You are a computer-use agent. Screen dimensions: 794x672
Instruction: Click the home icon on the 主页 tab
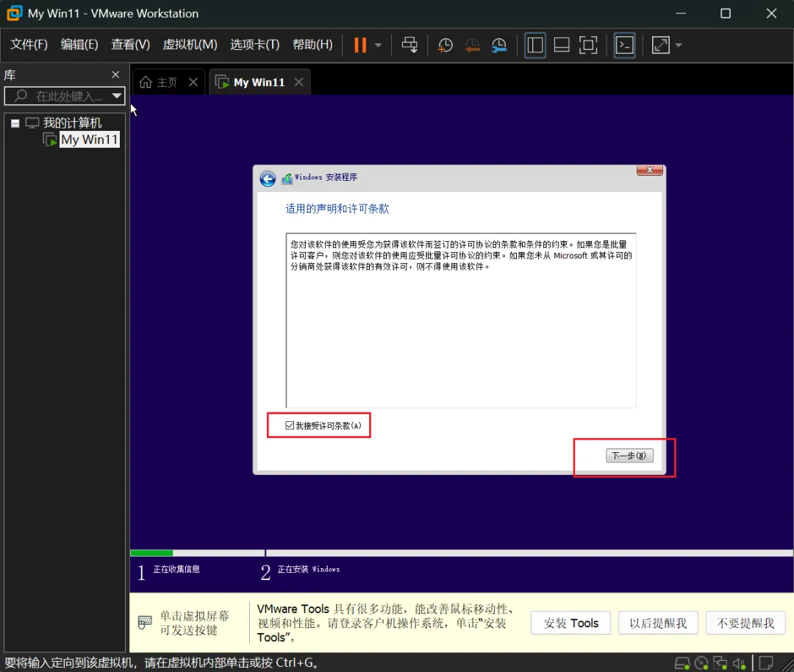tap(146, 82)
